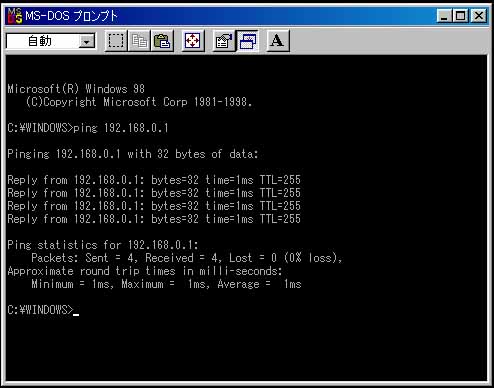The width and height of the screenshot is (494, 388).
Task: Click the Copy toolbar icon
Action: point(139,41)
